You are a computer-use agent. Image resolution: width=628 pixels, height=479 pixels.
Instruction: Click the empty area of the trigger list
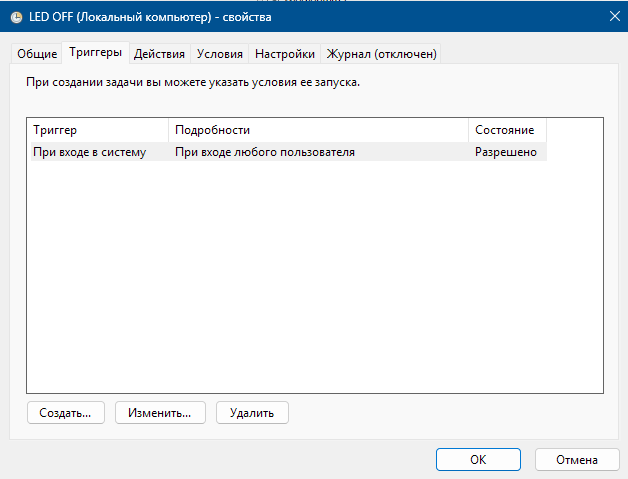[315, 280]
